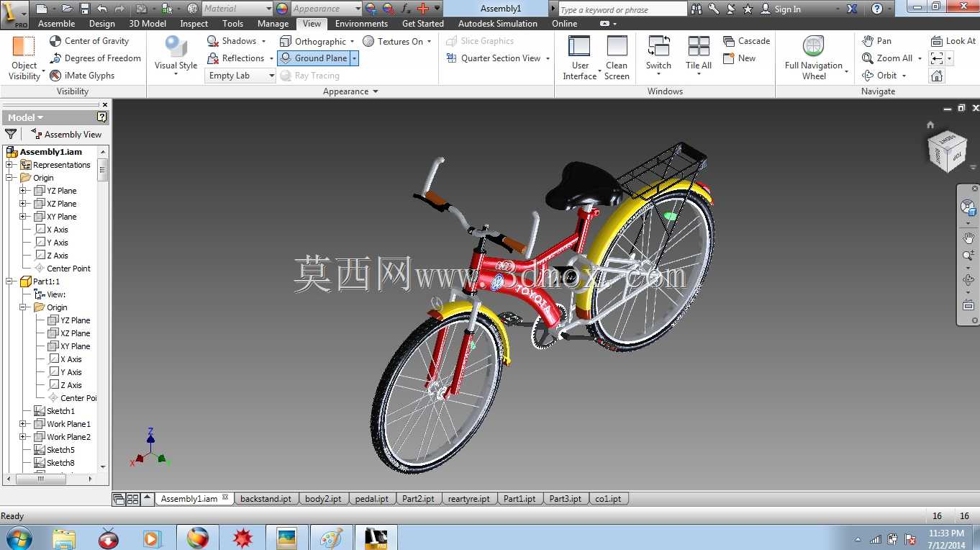Viewport: 980px width, 550px height.
Task: Toggle Quarter Section View
Action: tap(494, 58)
